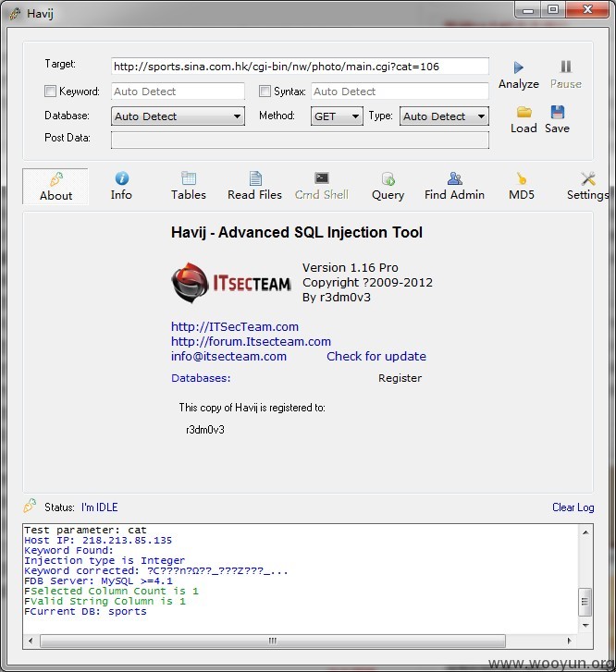The height and width of the screenshot is (672, 616).
Task: Click the Cmd Shell terminal icon
Action: click(x=322, y=177)
